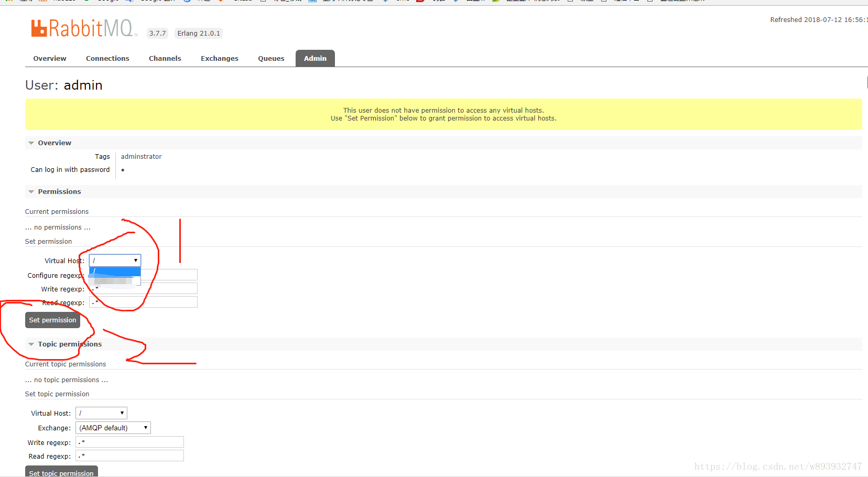Click the "Current topic permissions" heading

[x=66, y=364]
